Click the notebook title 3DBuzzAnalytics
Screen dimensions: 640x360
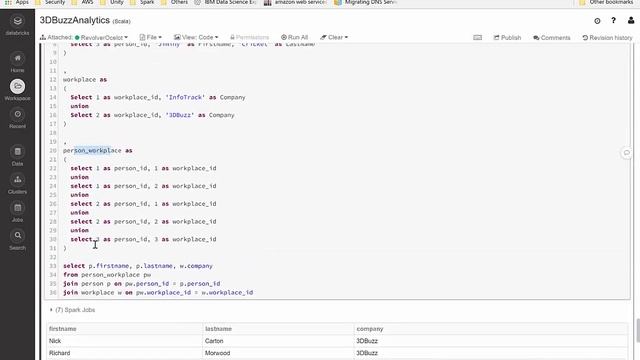point(75,20)
